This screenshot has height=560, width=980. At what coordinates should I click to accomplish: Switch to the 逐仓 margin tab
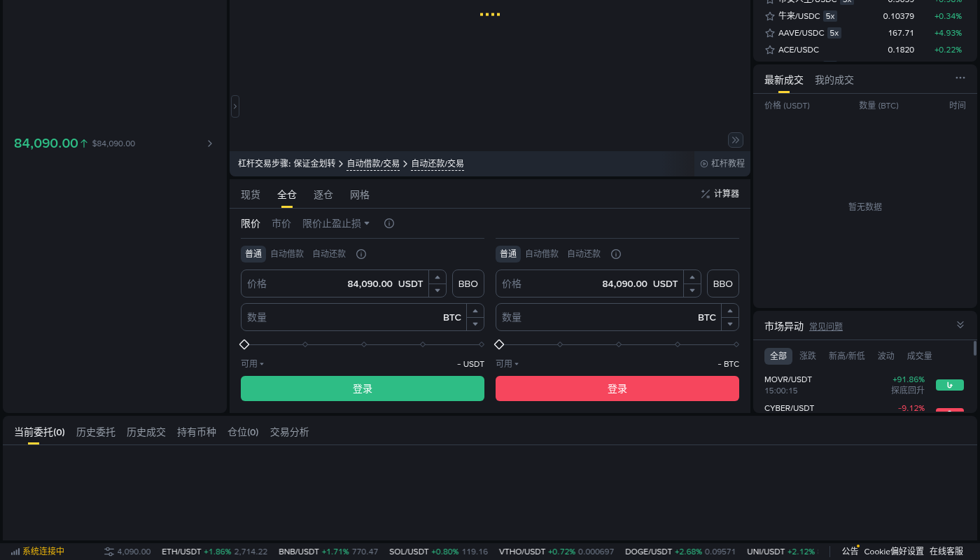tap(323, 195)
